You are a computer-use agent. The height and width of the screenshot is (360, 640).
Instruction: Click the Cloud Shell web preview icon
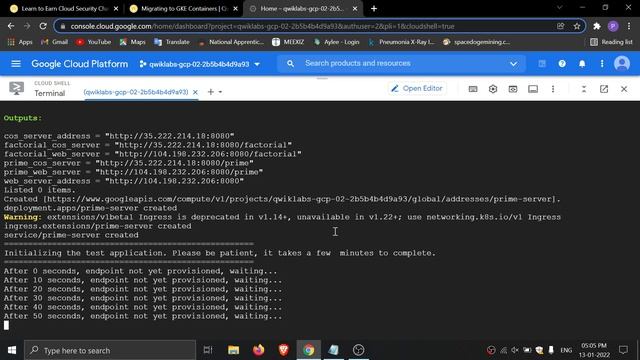513,89
